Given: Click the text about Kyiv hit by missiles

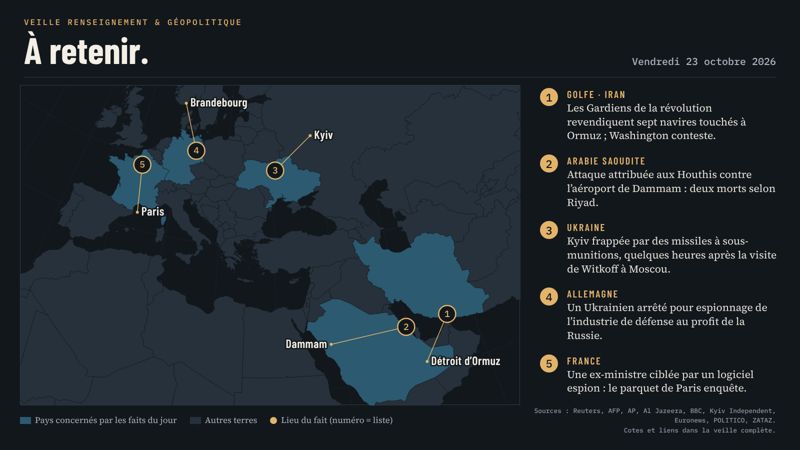Looking at the screenshot, I should pyautogui.click(x=671, y=255).
